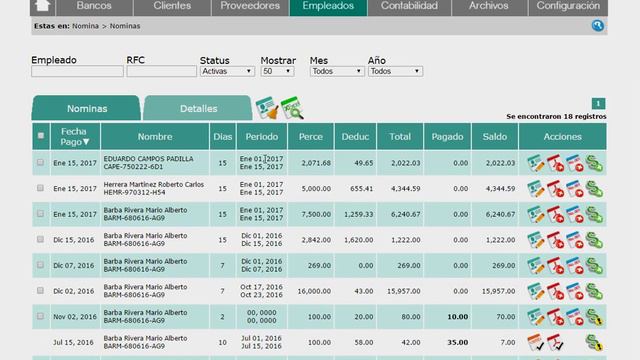
Task: Click the blue document icon in the EDUARDO CAMPOS PADILLA row
Action: pos(575,163)
